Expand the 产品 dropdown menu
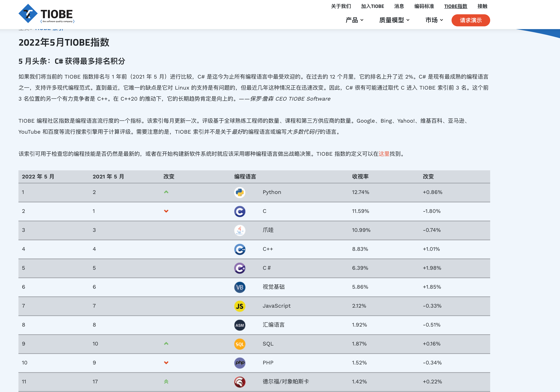Image resolution: width=560 pixels, height=392 pixels. click(x=354, y=20)
